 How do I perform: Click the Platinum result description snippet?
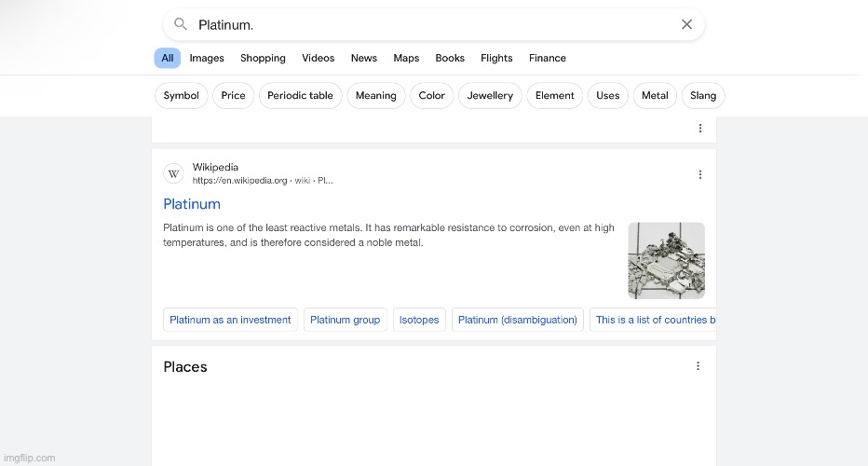point(388,235)
